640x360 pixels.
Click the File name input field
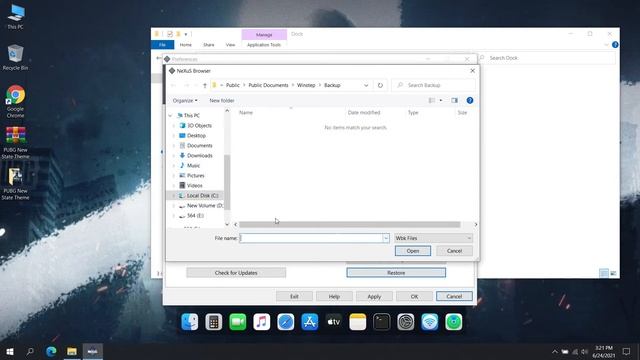[x=311, y=238]
